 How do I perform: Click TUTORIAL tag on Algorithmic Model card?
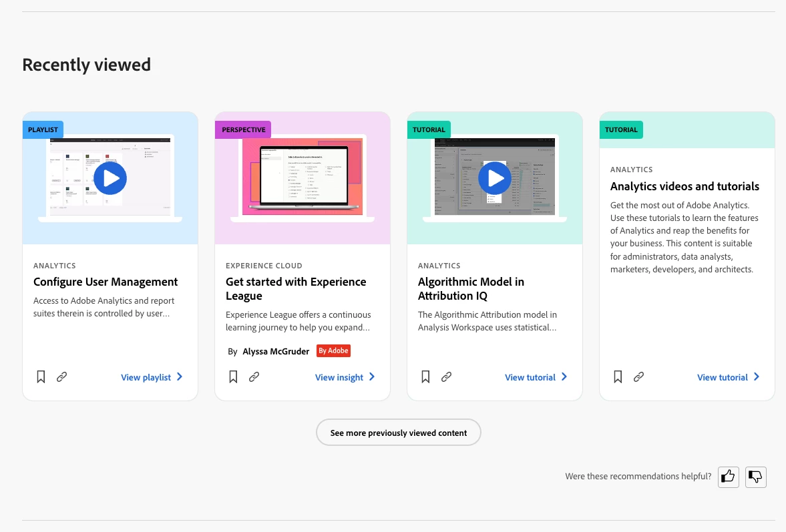pyautogui.click(x=429, y=129)
